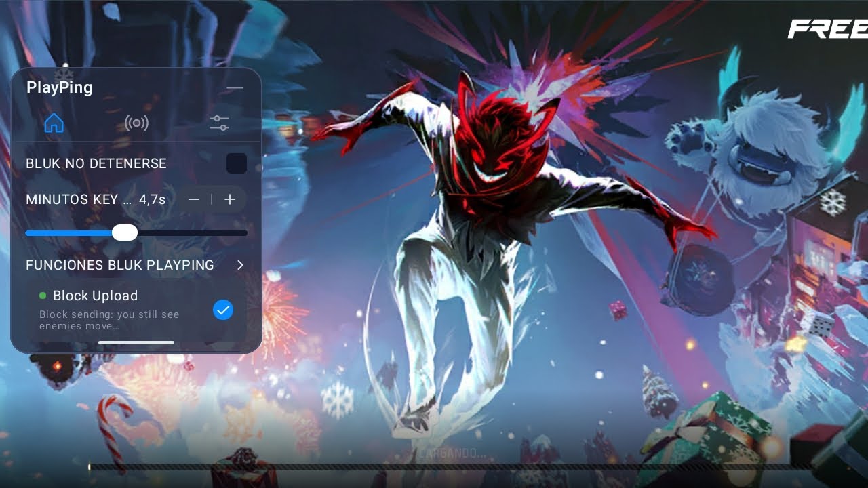Click the bottom drag handle of PlayPing panel

[x=136, y=342]
